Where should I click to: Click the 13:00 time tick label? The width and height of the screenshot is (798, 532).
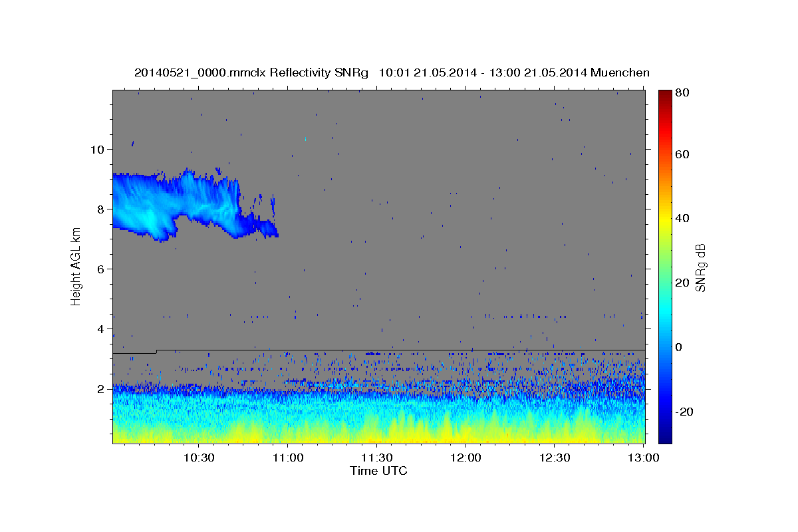pos(644,458)
